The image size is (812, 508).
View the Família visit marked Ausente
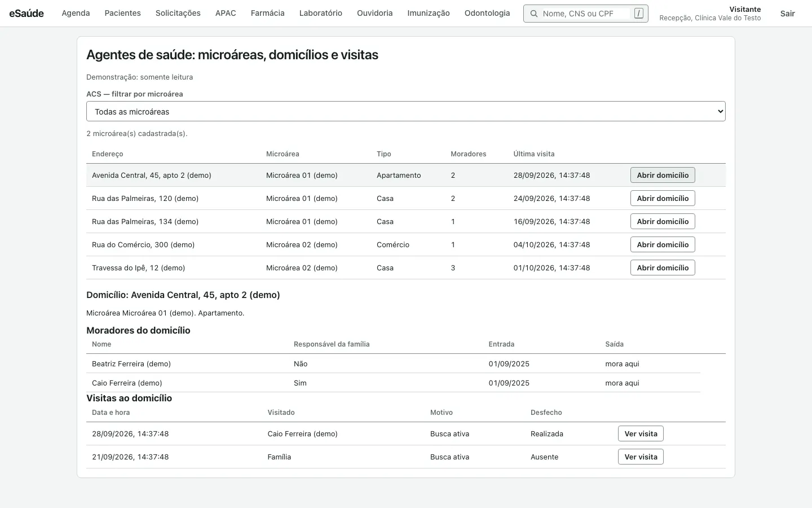641,457
